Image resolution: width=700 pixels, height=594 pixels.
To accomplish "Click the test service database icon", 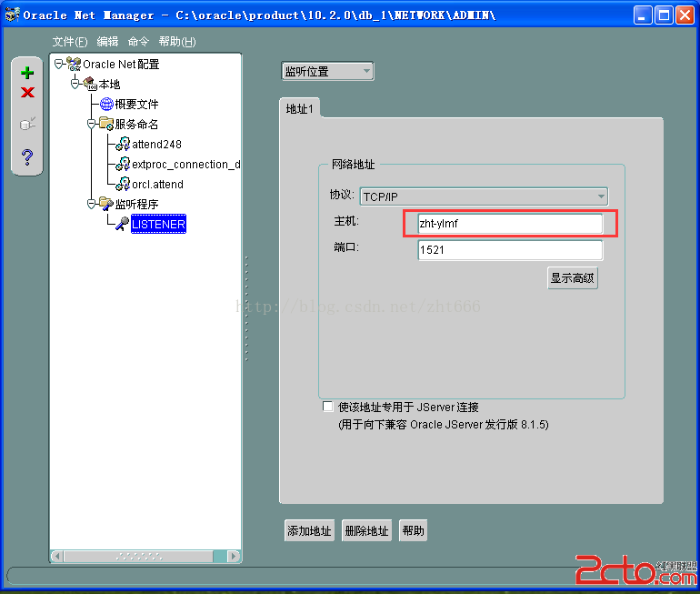I will pos(27,124).
